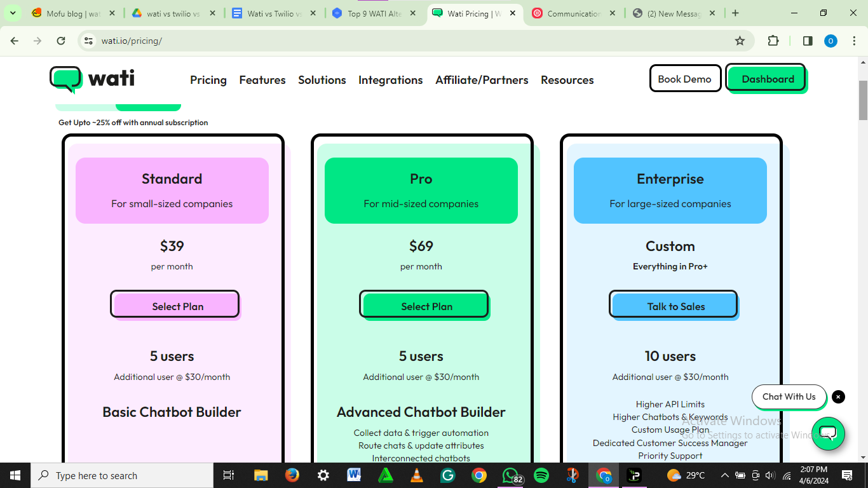Click the page vertical scrollbar thumb

[x=863, y=100]
